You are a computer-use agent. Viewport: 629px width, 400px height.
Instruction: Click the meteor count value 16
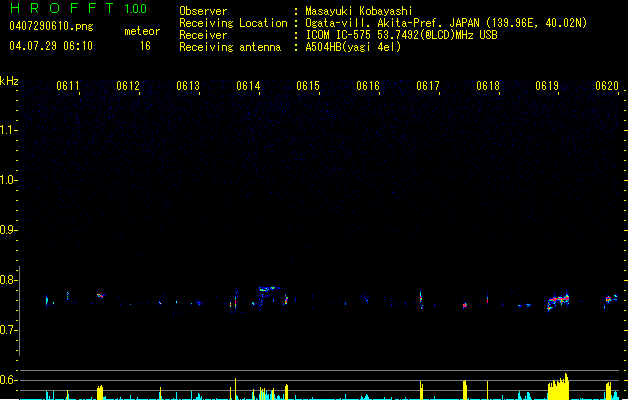145,46
